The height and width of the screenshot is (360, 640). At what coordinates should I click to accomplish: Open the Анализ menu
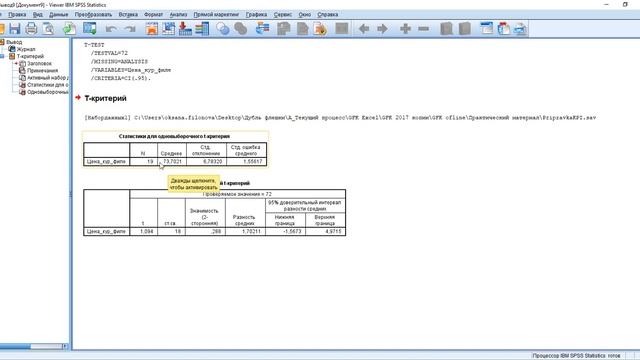[178, 14]
